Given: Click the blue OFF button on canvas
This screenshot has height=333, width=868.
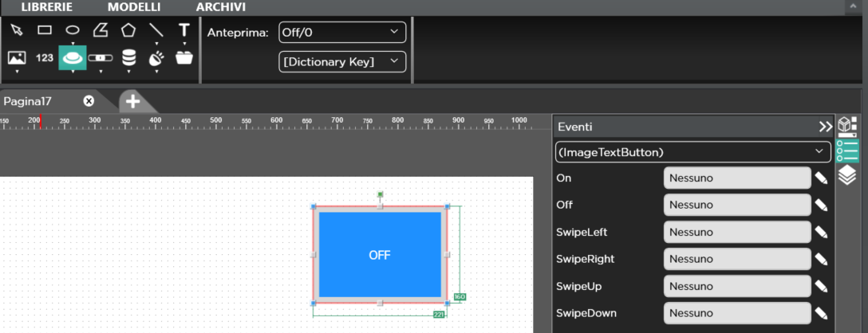Looking at the screenshot, I should coord(380,255).
